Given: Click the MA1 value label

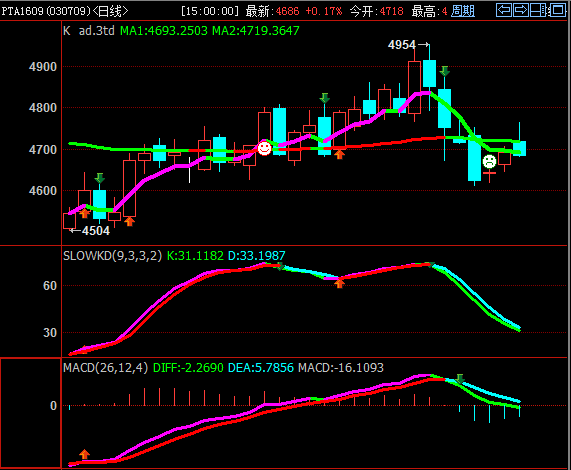Looking at the screenshot, I should 164,31.
